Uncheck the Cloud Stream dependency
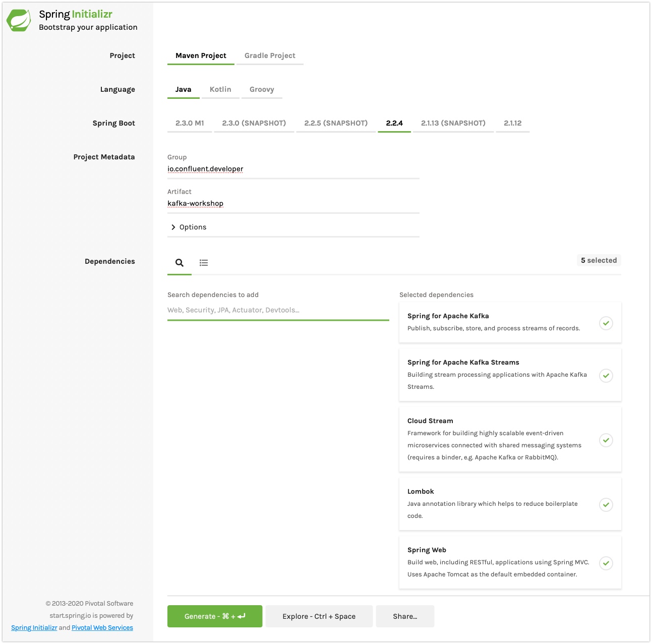 606,440
